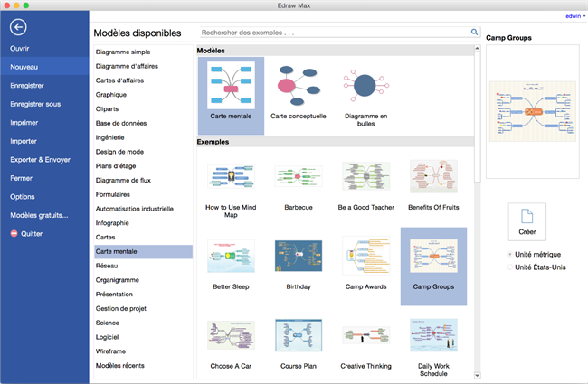
Task: Choose Présentation category
Action: point(114,294)
